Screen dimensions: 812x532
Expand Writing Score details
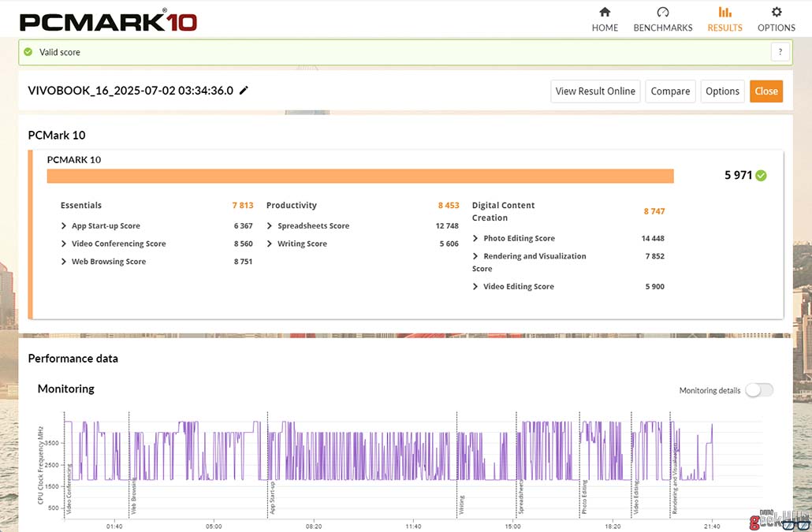[x=270, y=244]
